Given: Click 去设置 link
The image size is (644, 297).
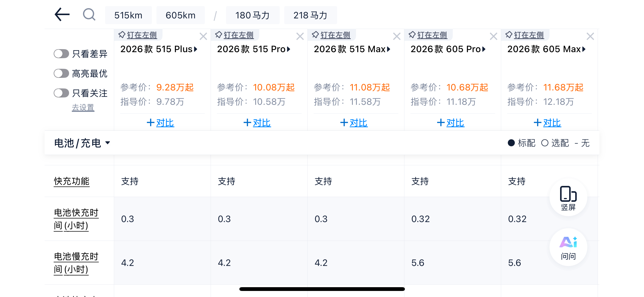Looking at the screenshot, I should [x=83, y=108].
